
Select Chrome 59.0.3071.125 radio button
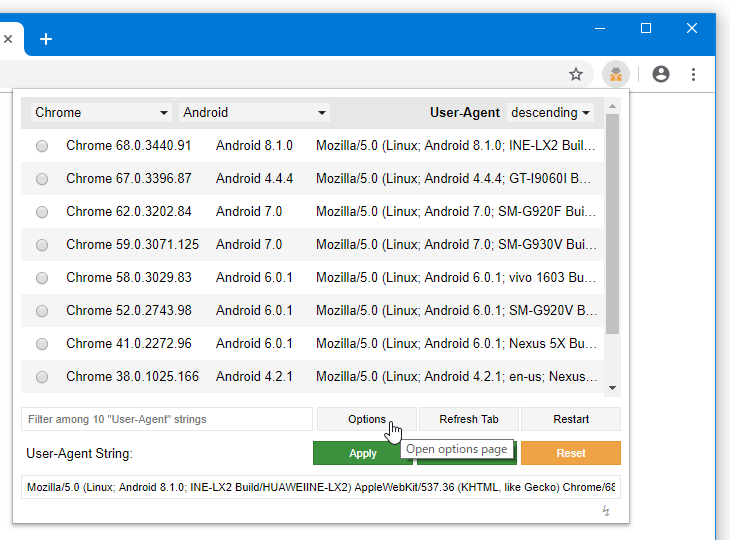coord(42,245)
